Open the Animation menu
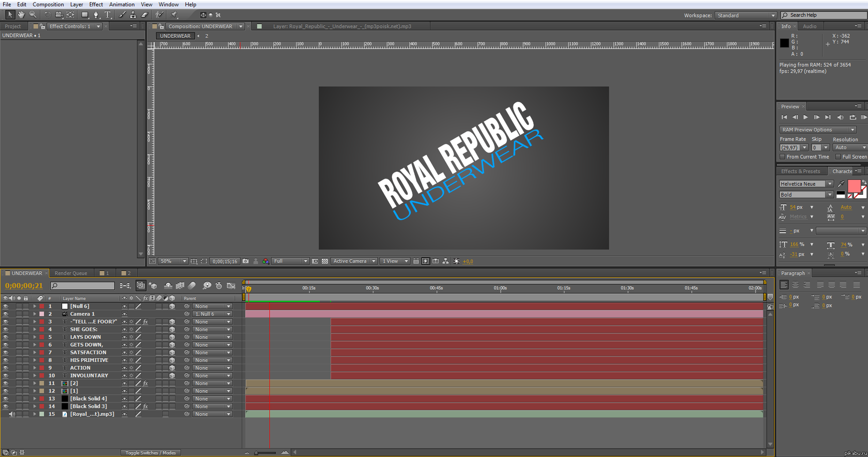Image resolution: width=868 pixels, height=457 pixels. 121,4
